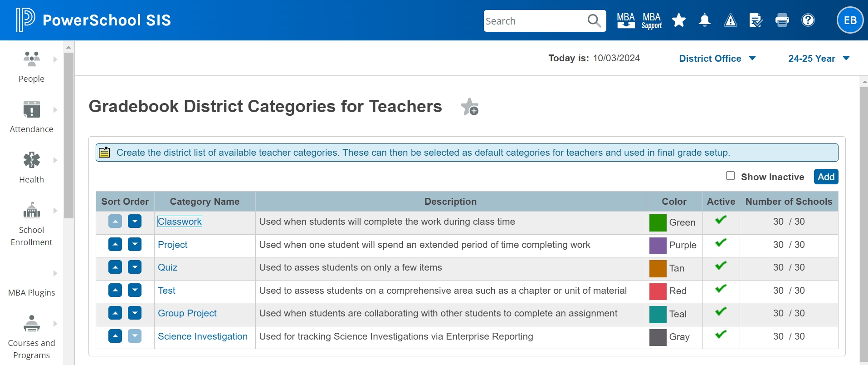
Task: Open the District Office school dropdown
Action: [717, 59]
